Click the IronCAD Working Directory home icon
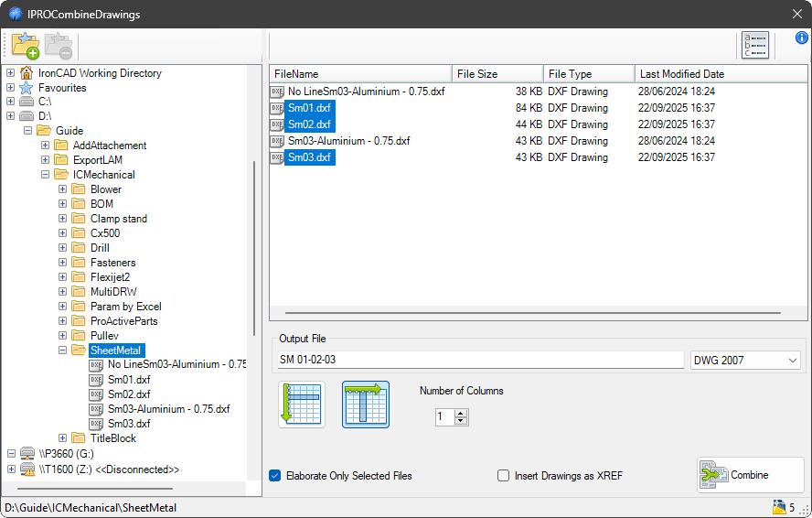The image size is (812, 518). click(27, 73)
